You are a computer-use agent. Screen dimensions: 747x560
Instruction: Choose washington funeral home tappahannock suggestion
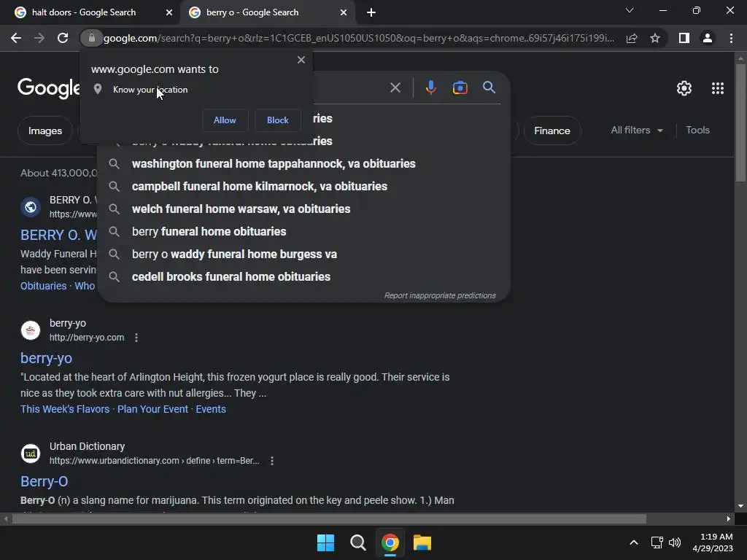click(303, 164)
